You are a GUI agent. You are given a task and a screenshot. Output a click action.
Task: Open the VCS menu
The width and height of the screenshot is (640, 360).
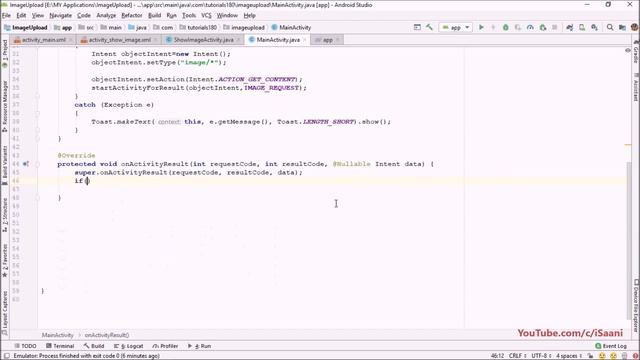(x=206, y=16)
